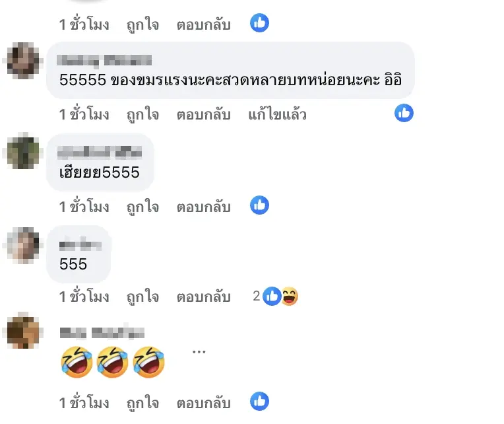Click the like icon on the '55555 ของขมรแรง' comment
Image resolution: width=504 pixels, height=424 pixels.
(x=404, y=113)
